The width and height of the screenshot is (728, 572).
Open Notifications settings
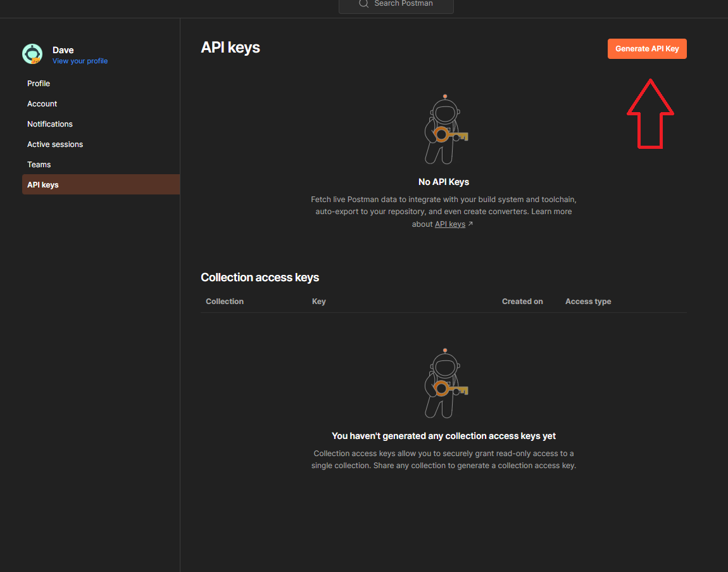point(49,124)
